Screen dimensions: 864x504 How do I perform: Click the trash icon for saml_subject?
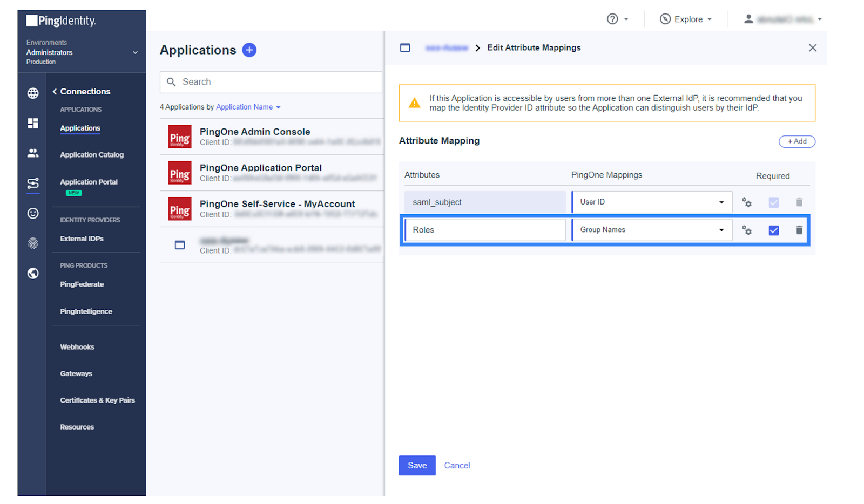(799, 202)
